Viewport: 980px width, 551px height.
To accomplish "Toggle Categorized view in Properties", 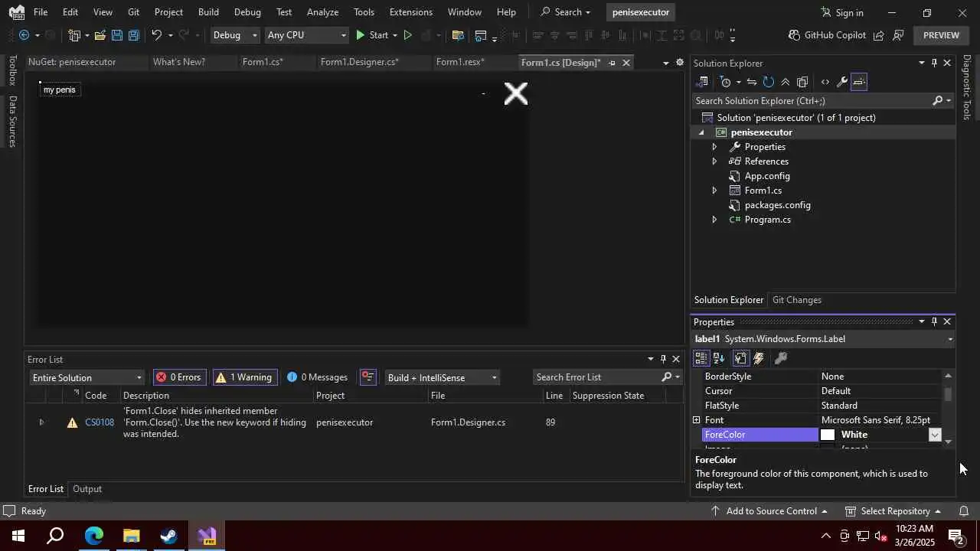I will 701,358.
